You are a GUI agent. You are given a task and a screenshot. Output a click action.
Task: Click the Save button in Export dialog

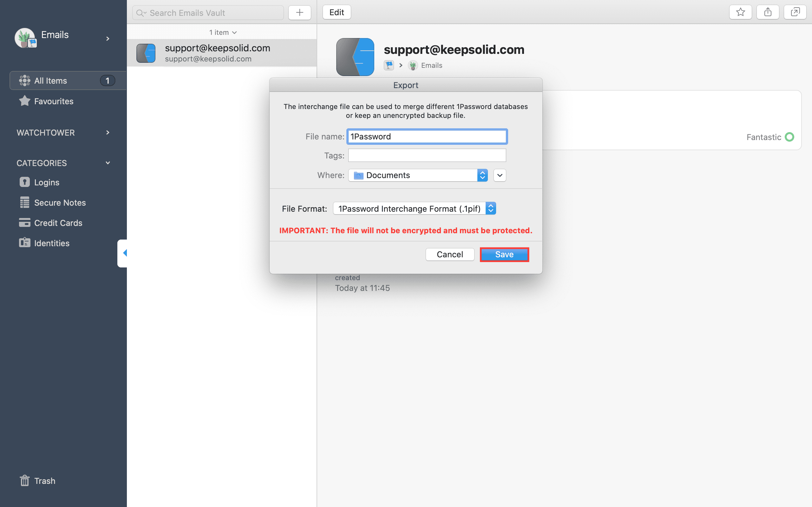(504, 254)
